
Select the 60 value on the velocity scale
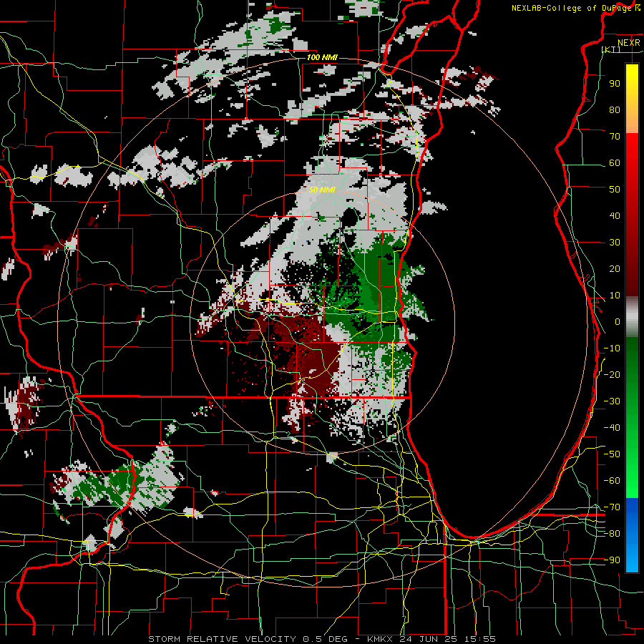pyautogui.click(x=615, y=162)
